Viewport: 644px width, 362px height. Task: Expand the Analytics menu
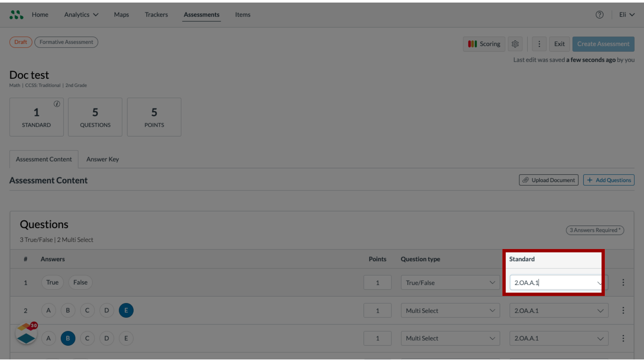pos(81,15)
